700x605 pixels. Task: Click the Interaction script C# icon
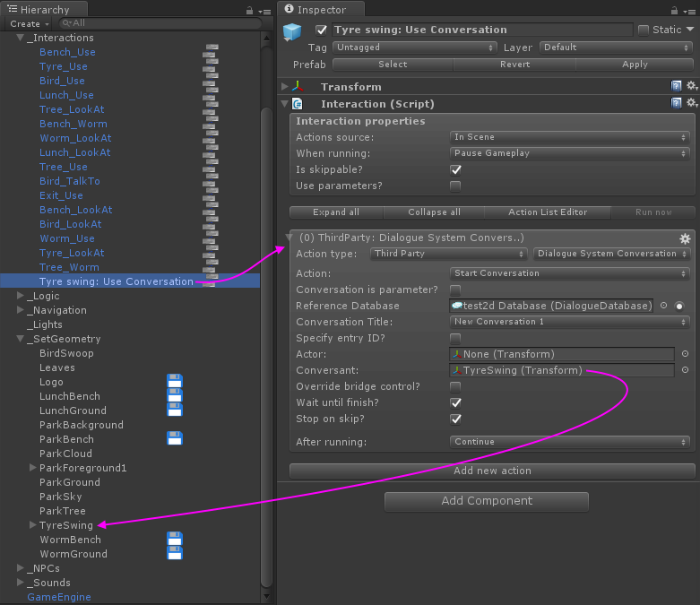pos(298,104)
